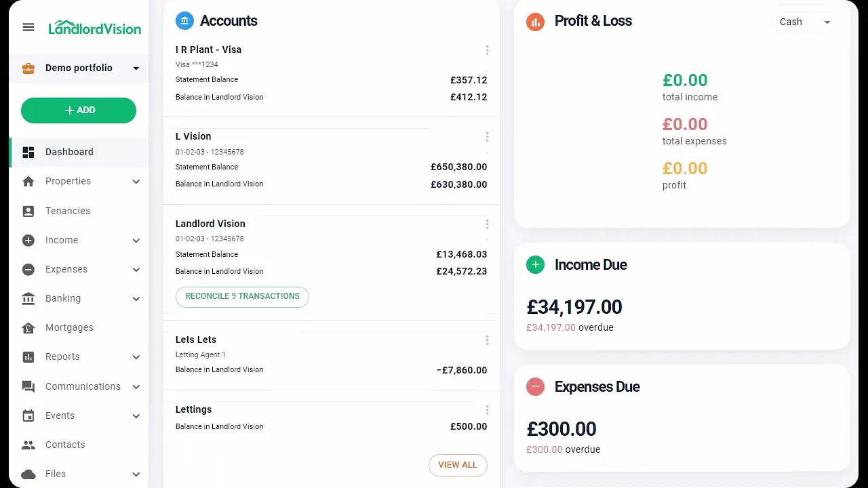Open three-dot menu for Lettings account
The image size is (868, 488).
[487, 410]
